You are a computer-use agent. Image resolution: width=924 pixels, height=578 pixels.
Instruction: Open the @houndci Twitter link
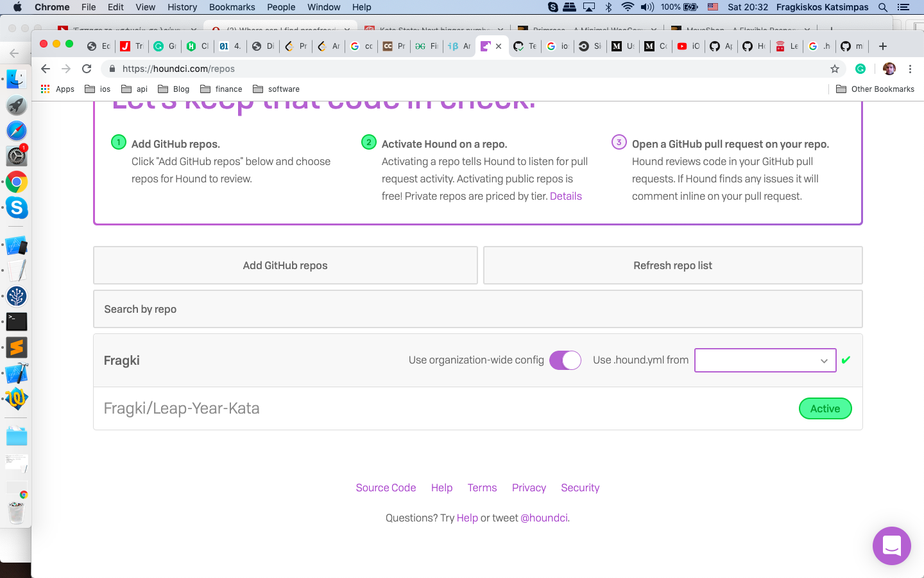pos(544,518)
